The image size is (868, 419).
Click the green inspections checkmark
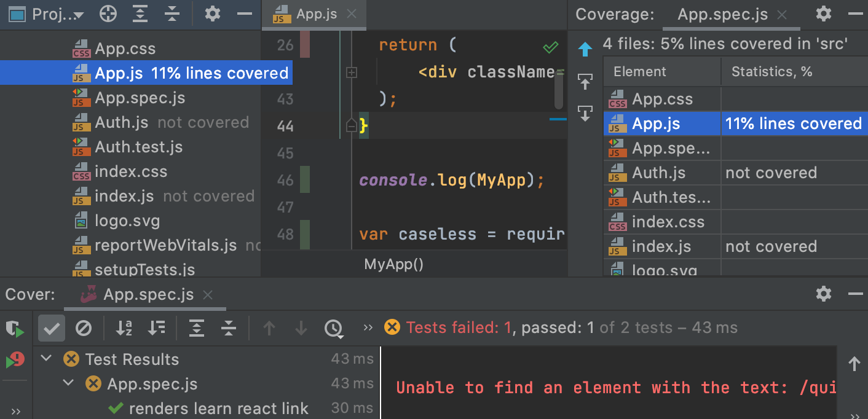[550, 47]
